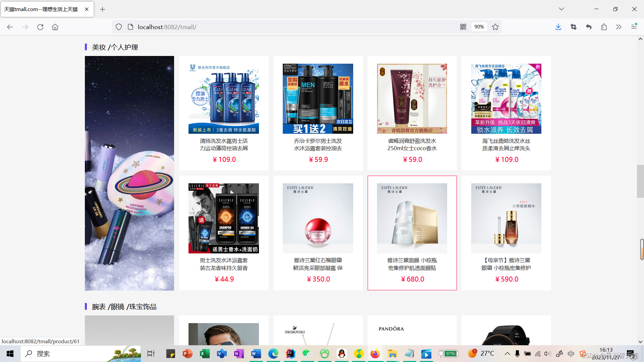This screenshot has height=362, width=644.
Task: Open OneNote from the taskbar
Action: click(x=239, y=354)
